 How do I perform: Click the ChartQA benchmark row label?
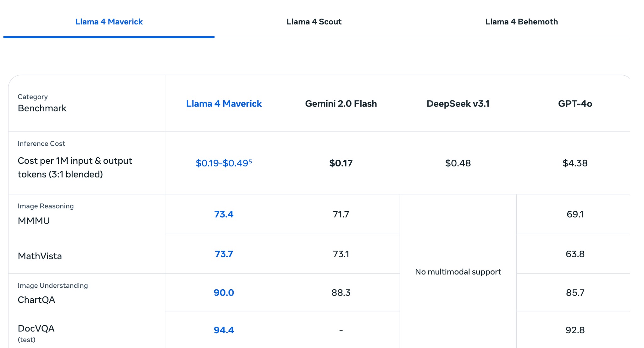pos(36,300)
